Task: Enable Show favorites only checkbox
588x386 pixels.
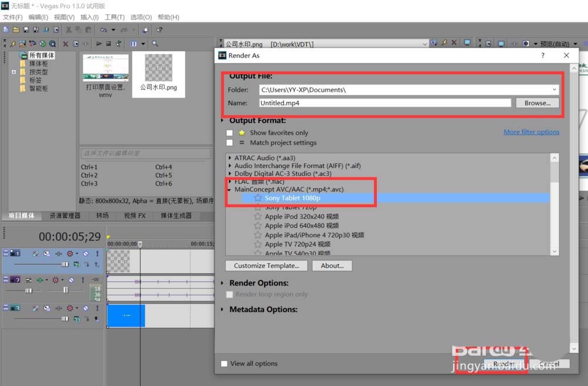Action: pos(230,133)
